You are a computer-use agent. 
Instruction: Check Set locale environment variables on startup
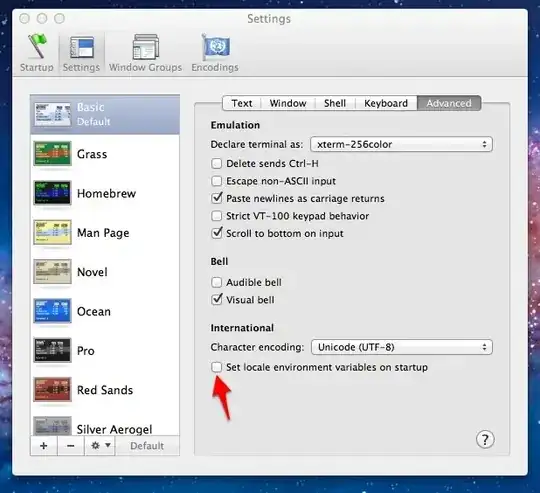pyautogui.click(x=217, y=367)
